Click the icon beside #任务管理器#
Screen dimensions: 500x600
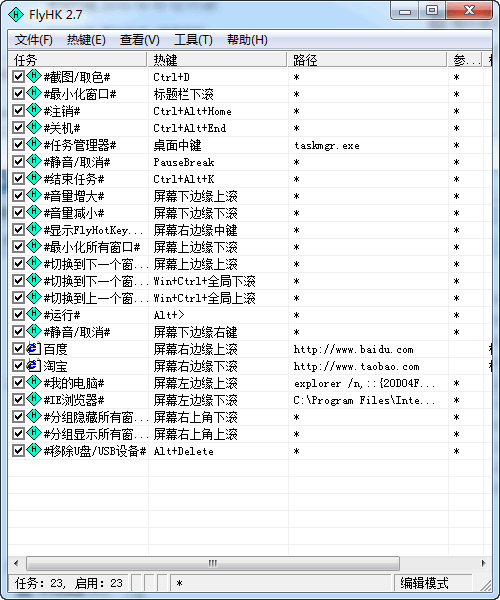pos(34,144)
